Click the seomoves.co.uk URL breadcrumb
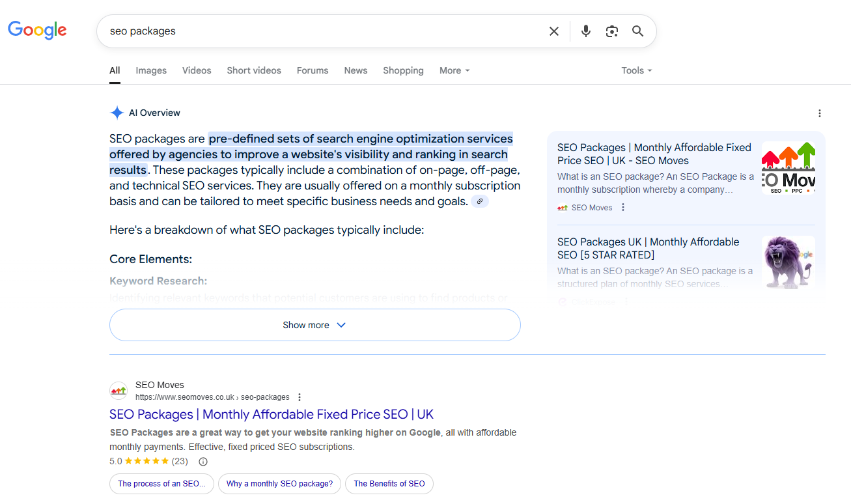This screenshot has width=851, height=504. click(212, 397)
